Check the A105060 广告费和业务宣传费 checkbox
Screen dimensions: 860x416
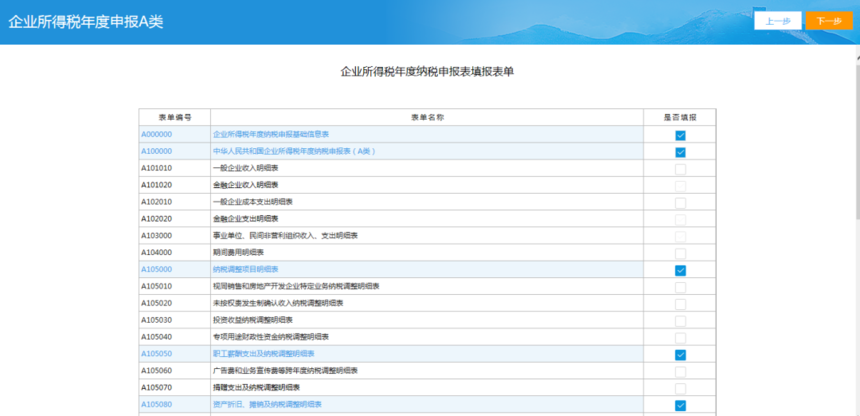click(680, 372)
